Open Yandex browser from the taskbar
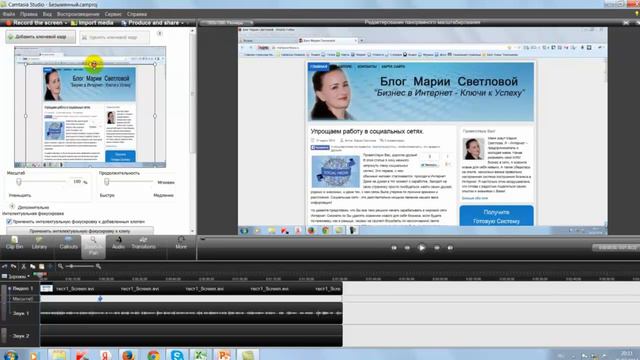The image size is (640, 360). click(105, 356)
